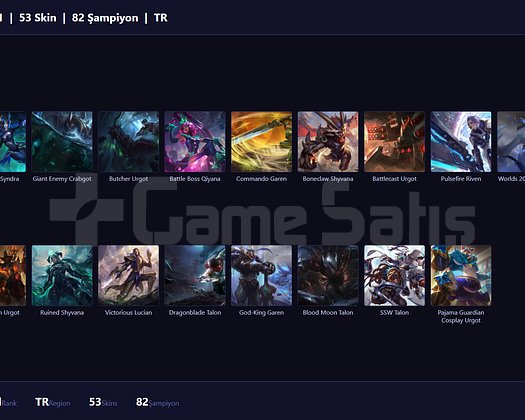Open the Boneclaw Shyvana skin image
525x420 pixels.
click(x=328, y=142)
